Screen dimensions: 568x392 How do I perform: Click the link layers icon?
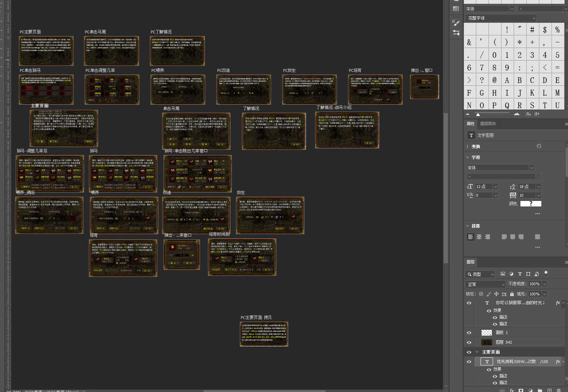click(502, 390)
